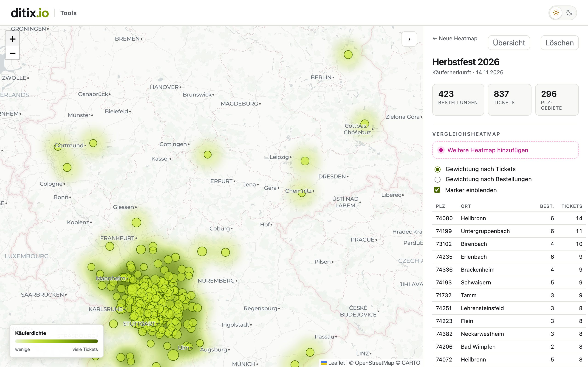Viewport: 588px width, 367px height.
Task: Zoom in the map with plus button
Action: pos(12,39)
